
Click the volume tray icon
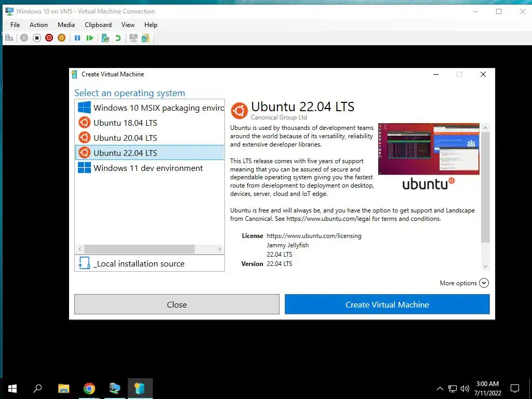(x=465, y=389)
